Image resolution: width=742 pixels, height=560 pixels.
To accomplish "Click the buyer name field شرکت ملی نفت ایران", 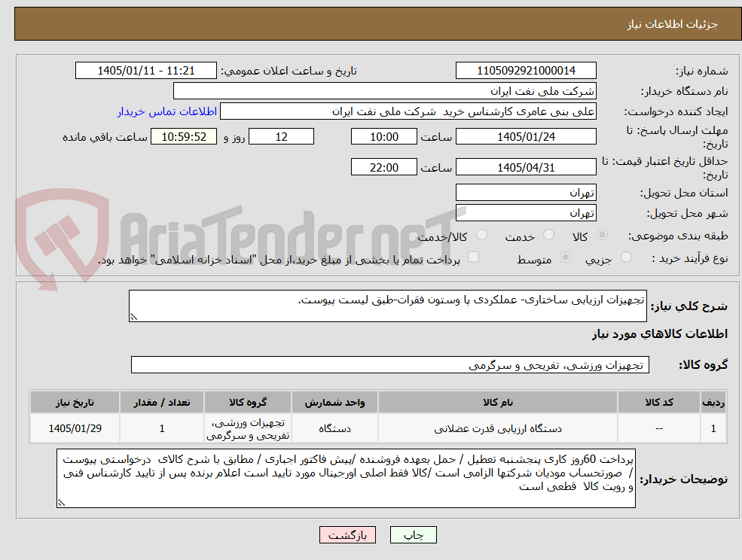I will coord(385,91).
